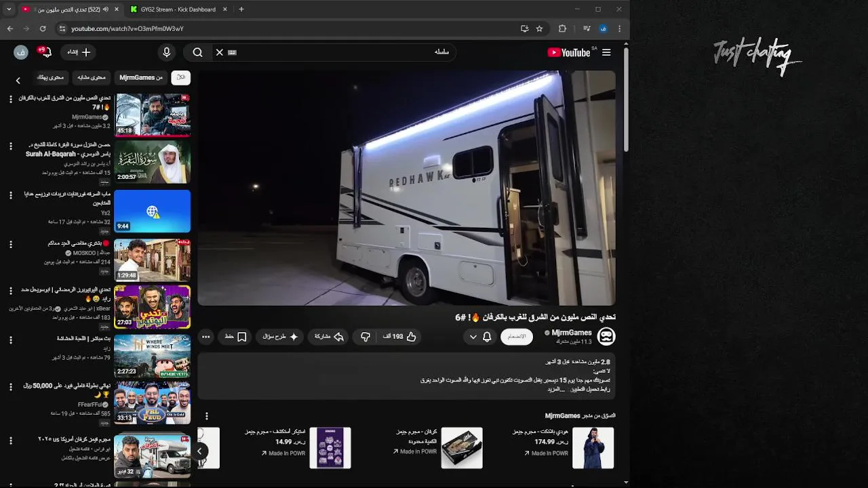Clear the search box text with X
The image size is (868, 488).
point(219,52)
